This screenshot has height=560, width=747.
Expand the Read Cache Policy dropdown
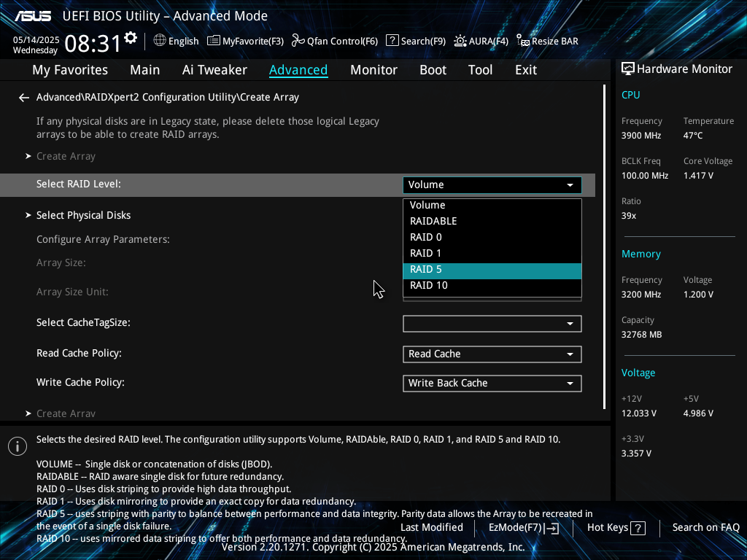(x=492, y=354)
